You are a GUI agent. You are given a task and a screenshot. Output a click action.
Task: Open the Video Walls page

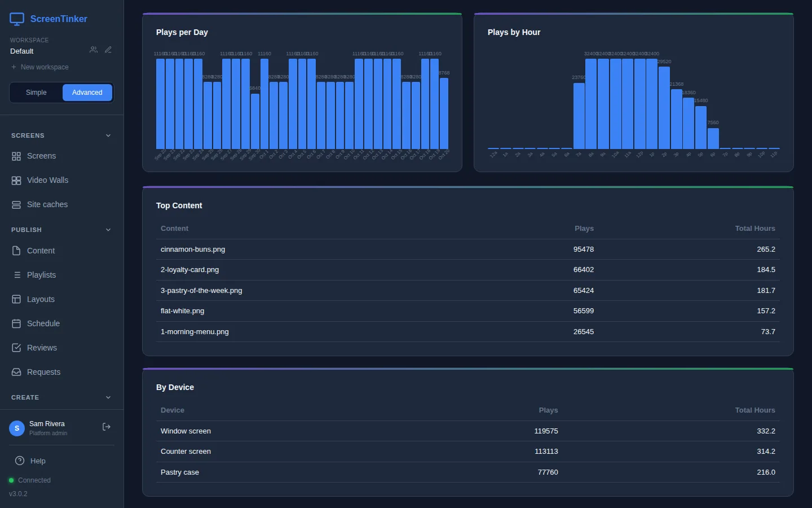coord(61,181)
